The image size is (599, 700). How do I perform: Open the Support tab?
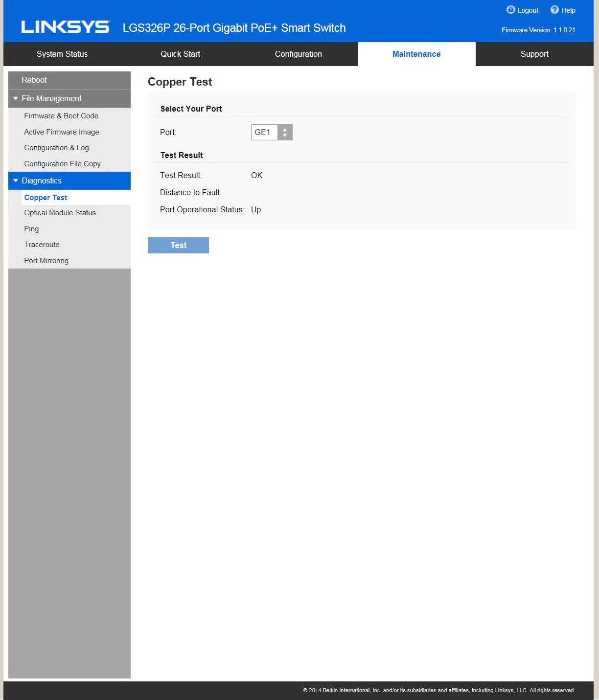coord(534,54)
